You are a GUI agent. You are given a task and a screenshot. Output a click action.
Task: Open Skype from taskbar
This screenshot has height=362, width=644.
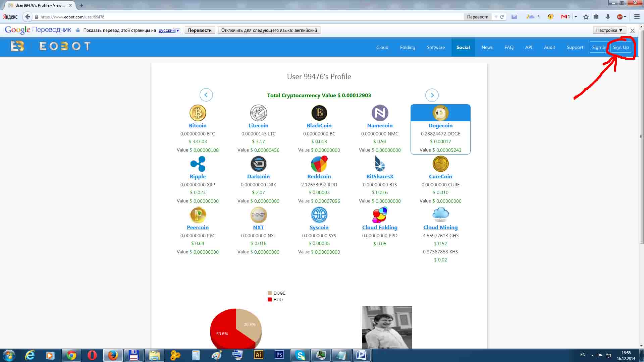coord(300,355)
